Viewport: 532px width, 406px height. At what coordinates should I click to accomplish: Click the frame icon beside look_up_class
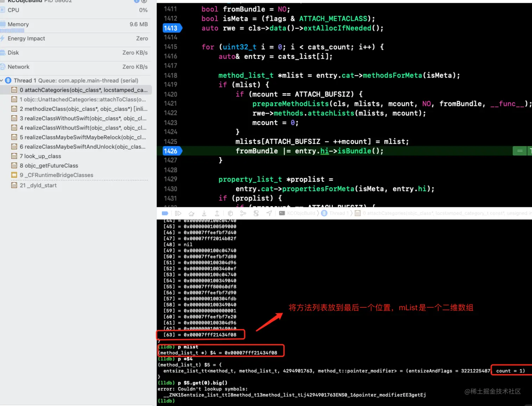(x=14, y=156)
